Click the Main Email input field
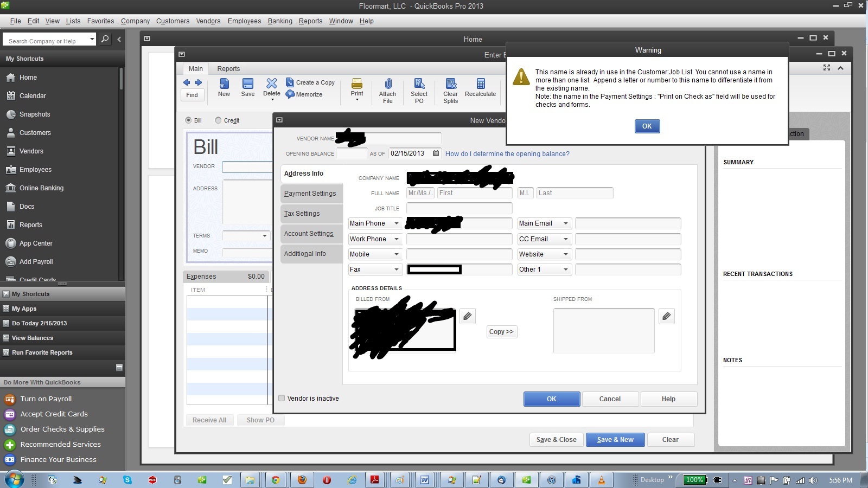 pyautogui.click(x=628, y=223)
